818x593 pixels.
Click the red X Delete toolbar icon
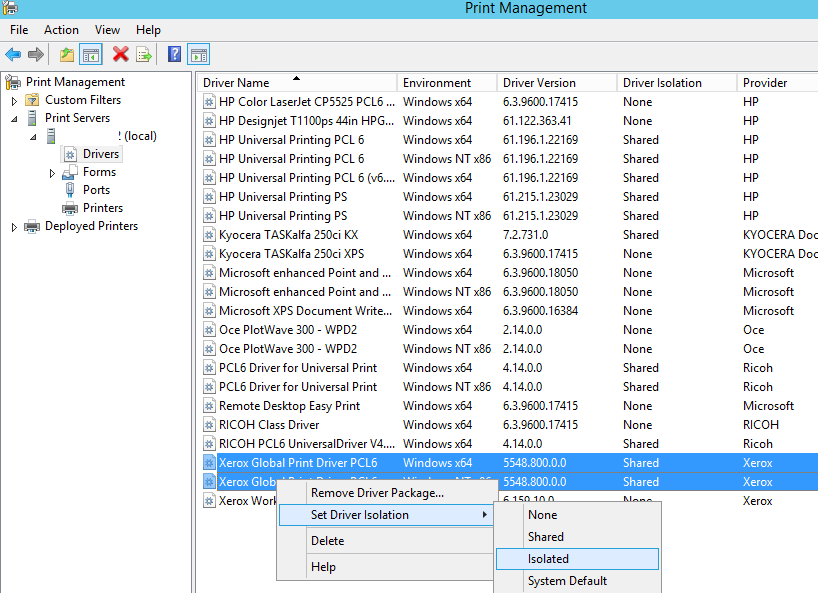(x=121, y=54)
